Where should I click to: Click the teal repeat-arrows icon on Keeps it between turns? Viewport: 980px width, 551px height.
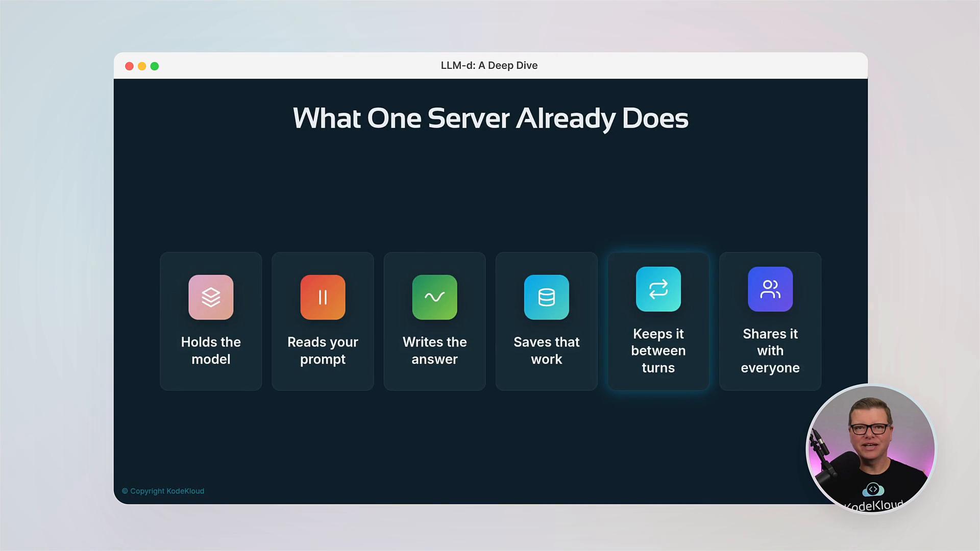tap(658, 289)
